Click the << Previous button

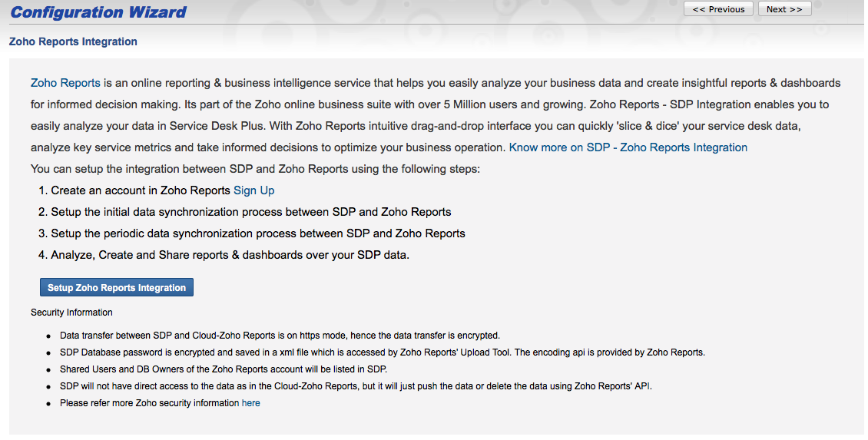click(718, 9)
